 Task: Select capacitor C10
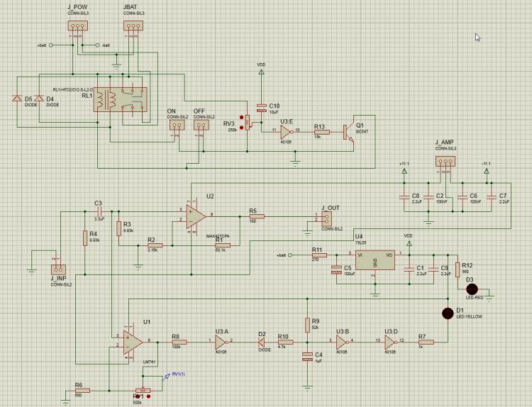261,108
